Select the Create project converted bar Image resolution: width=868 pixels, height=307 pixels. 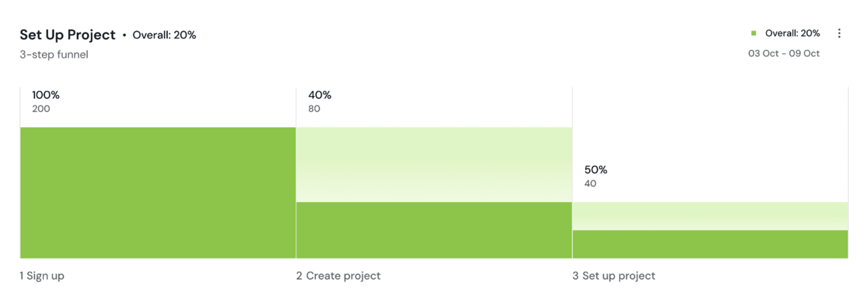coord(434,230)
